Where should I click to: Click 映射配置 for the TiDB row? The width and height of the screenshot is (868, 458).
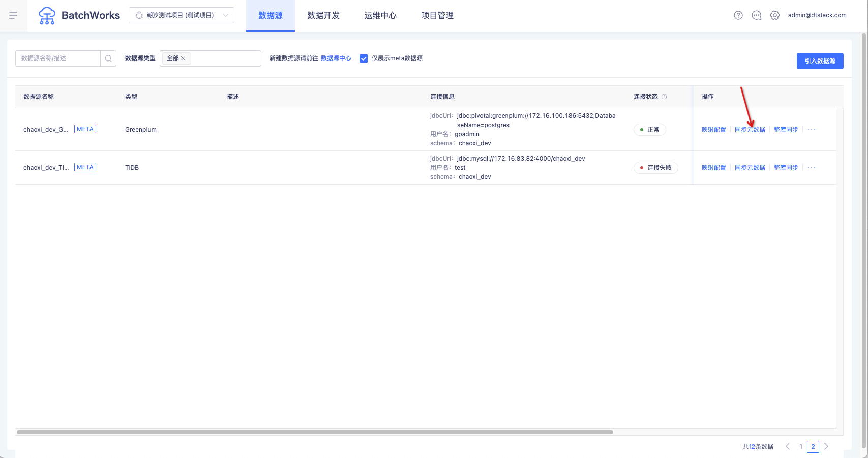coord(714,168)
